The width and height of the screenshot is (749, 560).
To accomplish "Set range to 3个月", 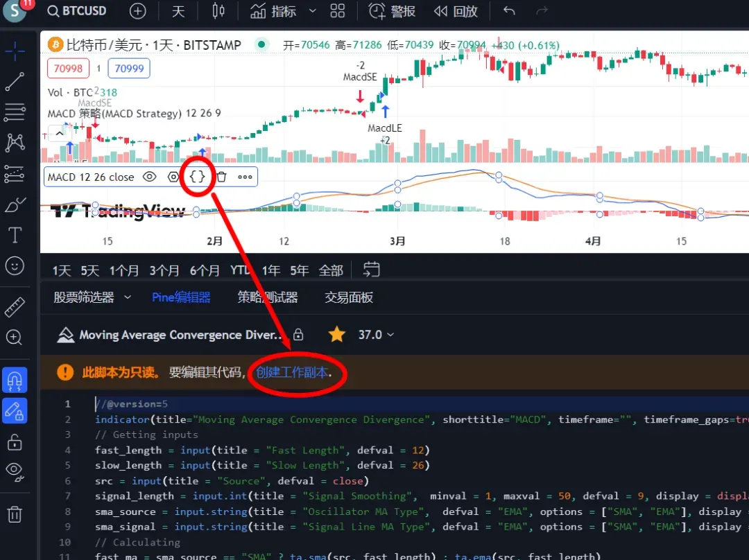I will tap(164, 271).
